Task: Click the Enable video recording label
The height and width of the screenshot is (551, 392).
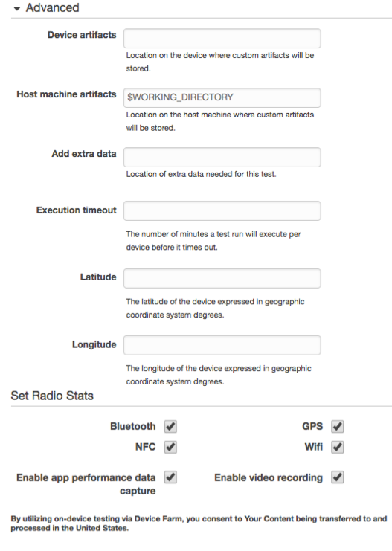Action: 269,477
